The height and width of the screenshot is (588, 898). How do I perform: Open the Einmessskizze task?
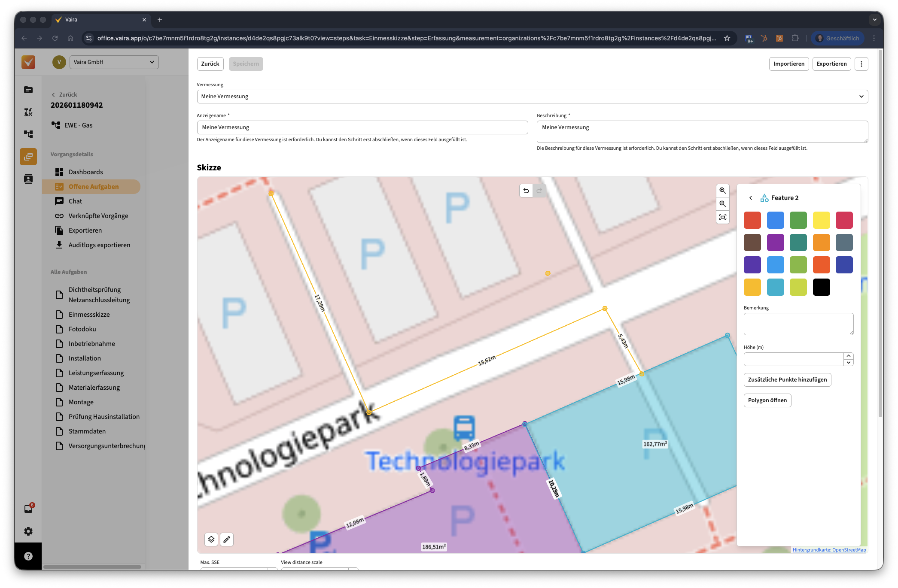[89, 315]
